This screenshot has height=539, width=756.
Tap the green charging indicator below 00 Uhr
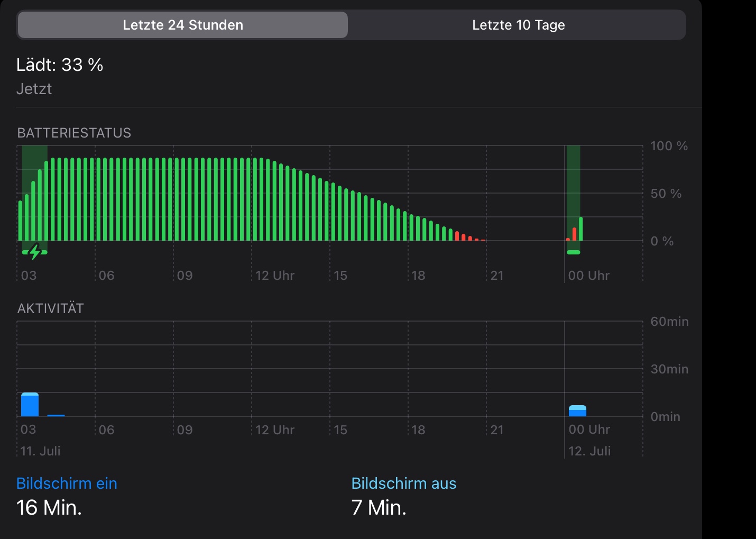click(573, 252)
